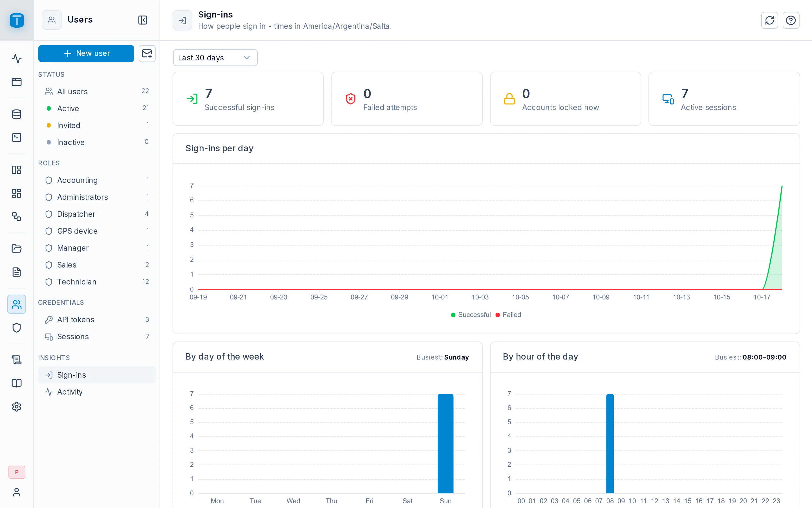Click the pink P avatar badge
Screen dimensions: 812x508
[16, 472]
